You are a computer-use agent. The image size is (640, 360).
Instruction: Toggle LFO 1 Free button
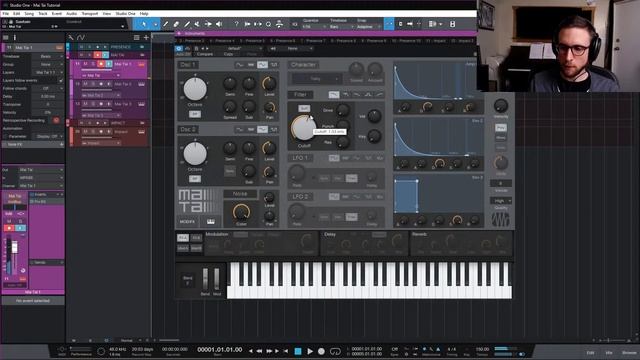(x=351, y=178)
